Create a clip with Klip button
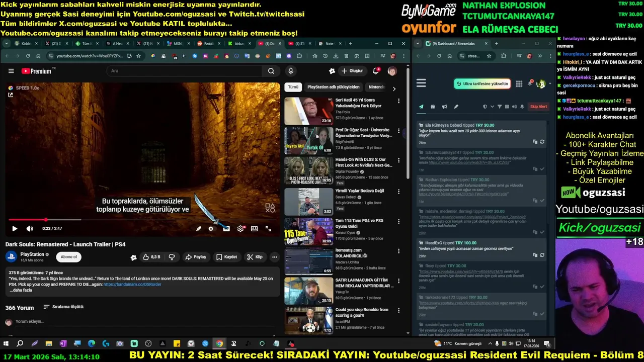Viewport: 644px width, 362px height. click(x=255, y=257)
